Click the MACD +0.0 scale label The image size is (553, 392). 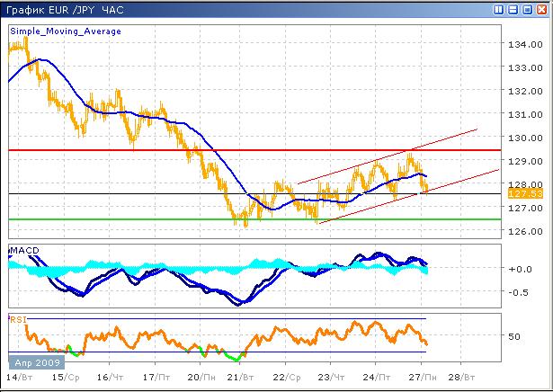click(x=519, y=269)
